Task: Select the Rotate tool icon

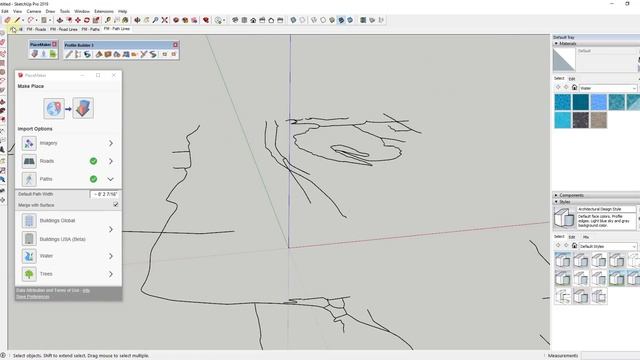Action: (87, 20)
